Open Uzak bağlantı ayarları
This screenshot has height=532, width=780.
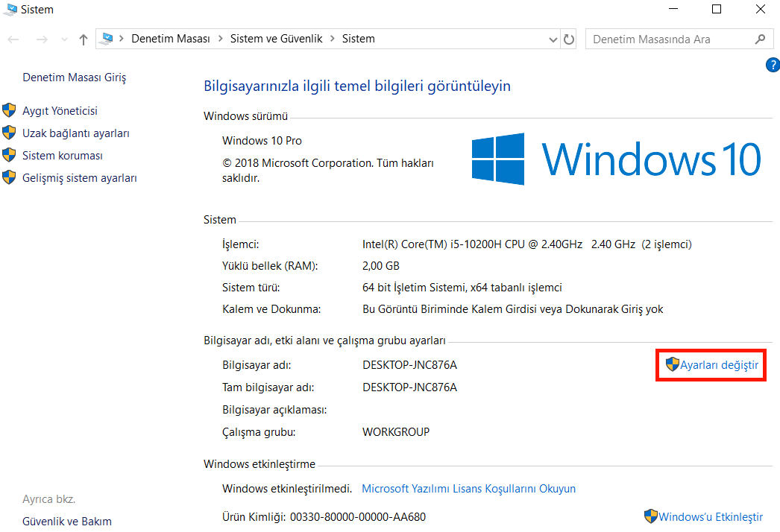(x=75, y=133)
